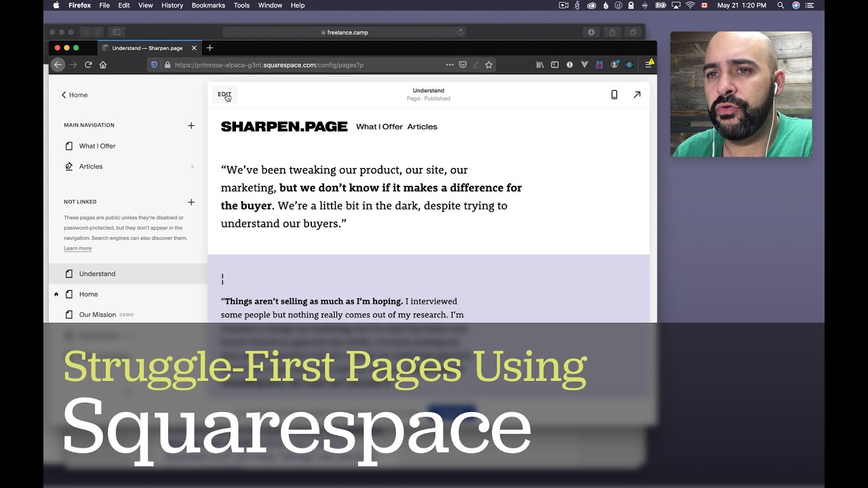Screen dimensions: 868x488
Task: Click the battery status icon
Action: [x=660, y=5]
